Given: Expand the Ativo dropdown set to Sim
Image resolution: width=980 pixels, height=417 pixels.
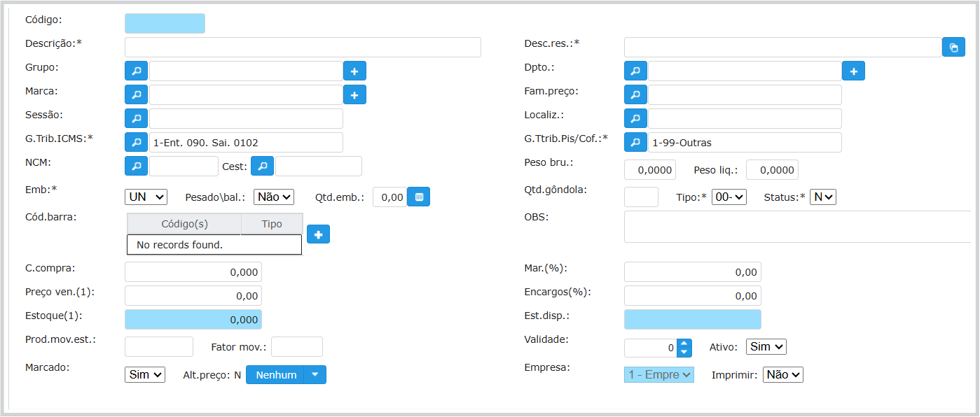Looking at the screenshot, I should point(767,346).
